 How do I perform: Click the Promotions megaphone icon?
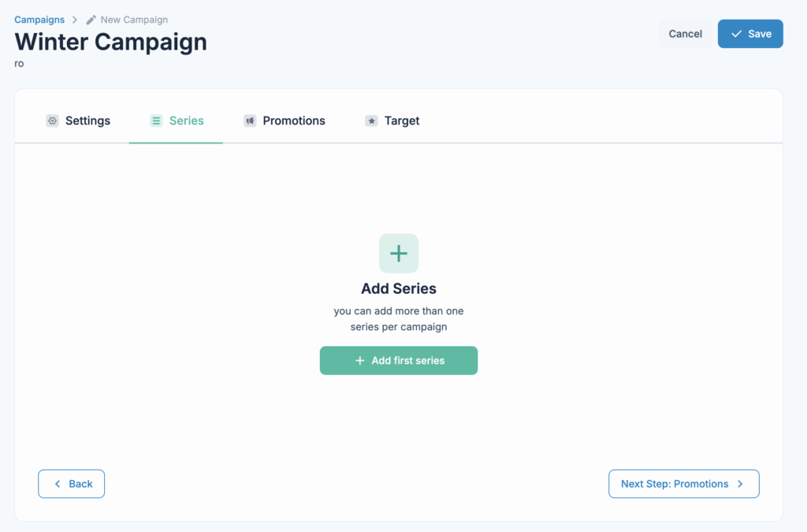tap(250, 121)
